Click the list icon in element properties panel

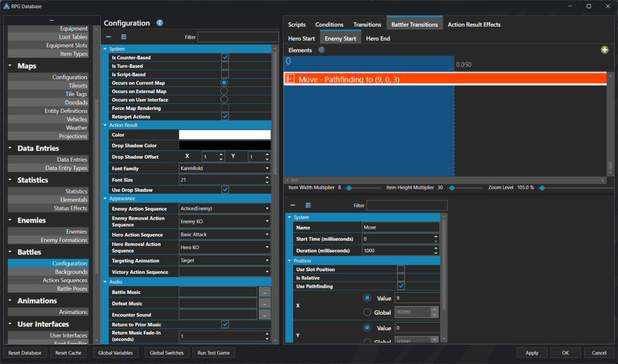coord(308,205)
